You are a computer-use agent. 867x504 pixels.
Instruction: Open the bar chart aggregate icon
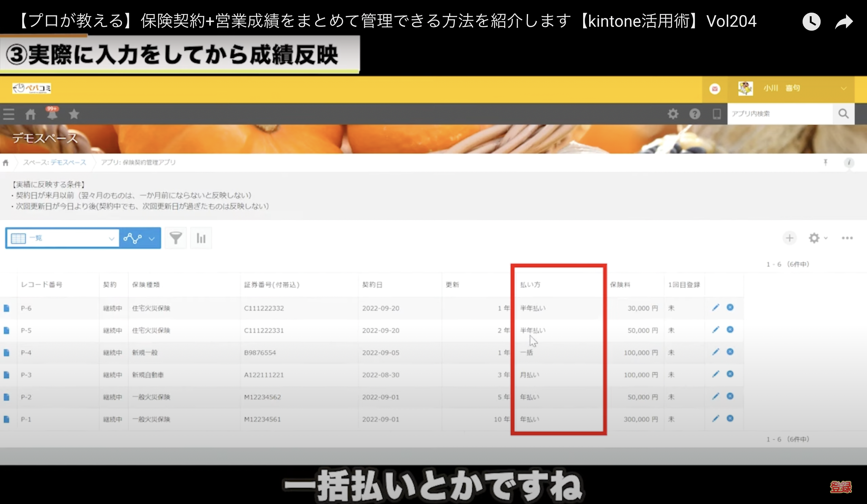tap(201, 238)
